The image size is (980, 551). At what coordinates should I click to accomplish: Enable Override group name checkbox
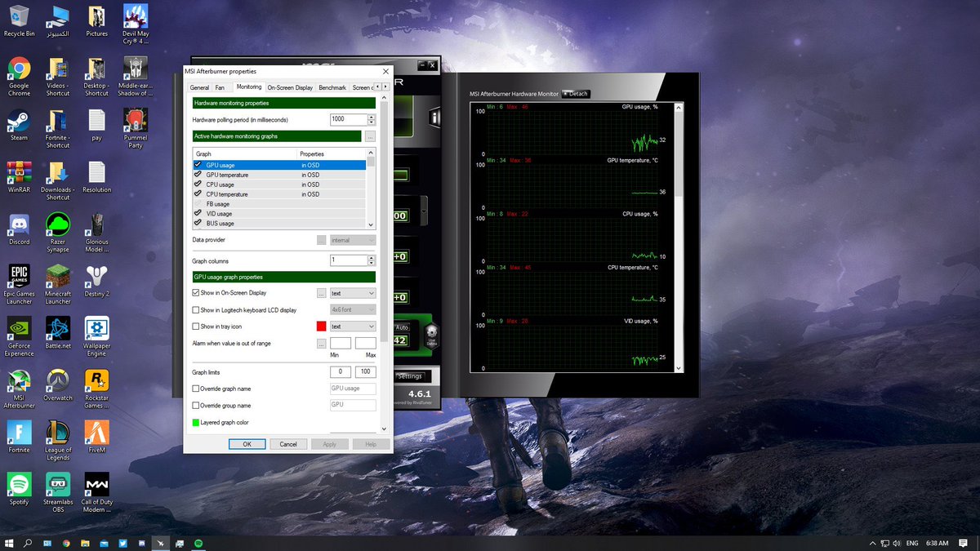pos(196,405)
